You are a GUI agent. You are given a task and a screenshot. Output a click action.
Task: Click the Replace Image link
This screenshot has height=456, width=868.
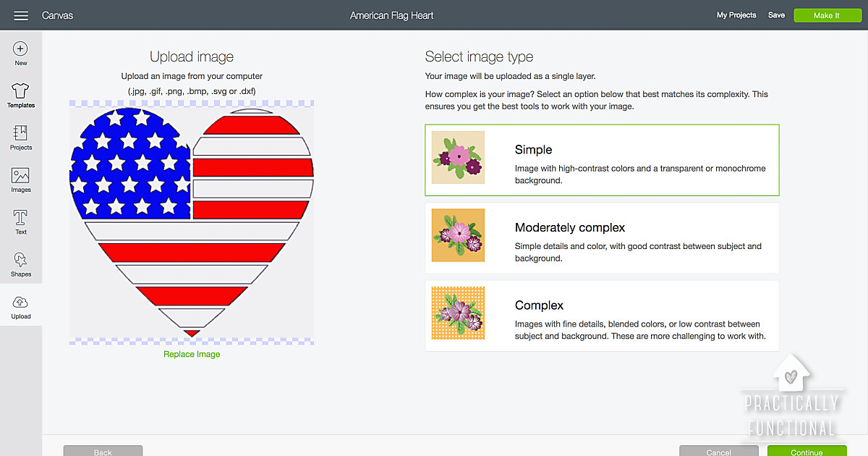point(191,354)
